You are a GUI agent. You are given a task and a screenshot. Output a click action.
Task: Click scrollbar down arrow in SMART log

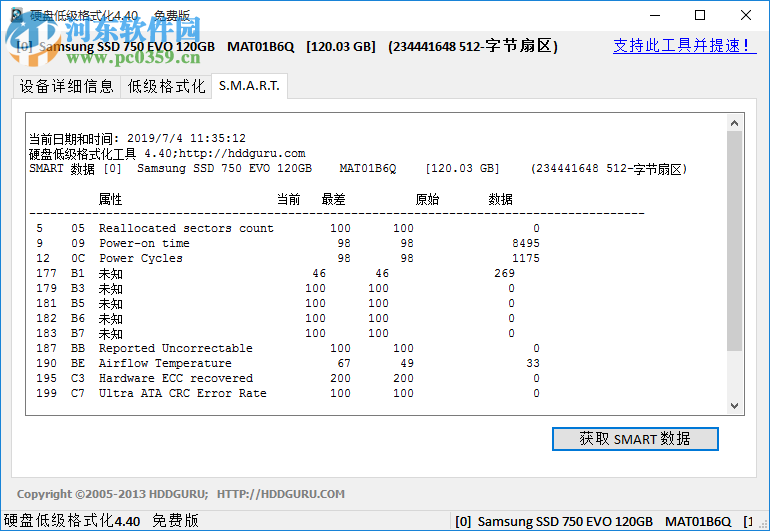(x=734, y=406)
